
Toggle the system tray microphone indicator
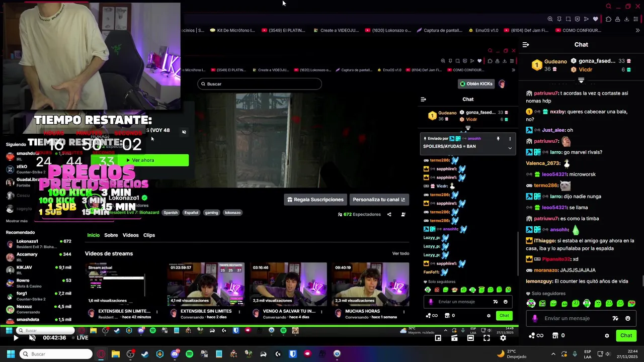tap(575, 354)
